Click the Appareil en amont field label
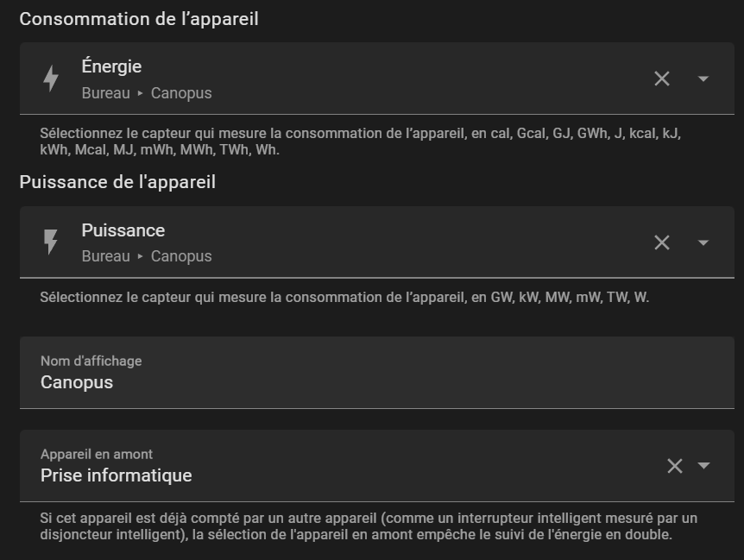 tap(97, 454)
